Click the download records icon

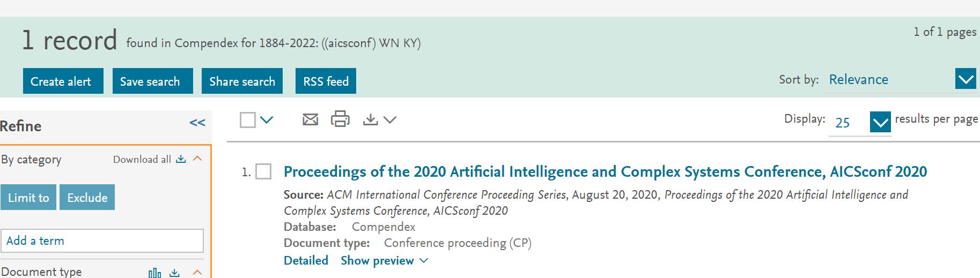(370, 119)
